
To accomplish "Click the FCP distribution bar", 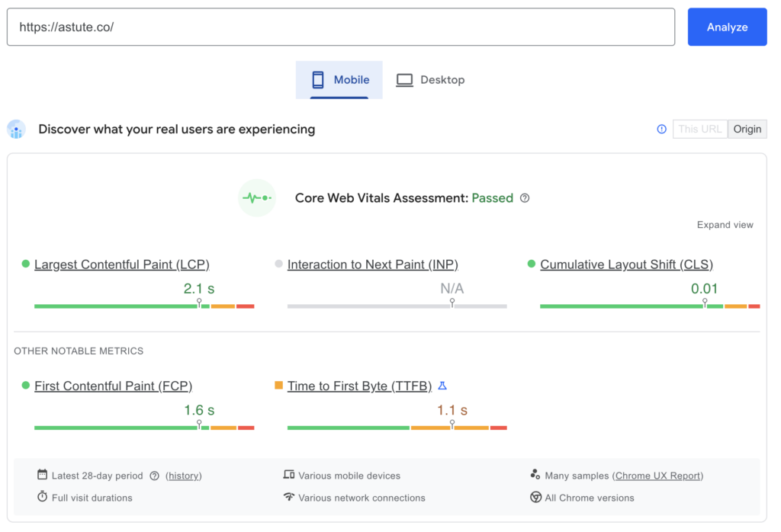I will click(144, 428).
